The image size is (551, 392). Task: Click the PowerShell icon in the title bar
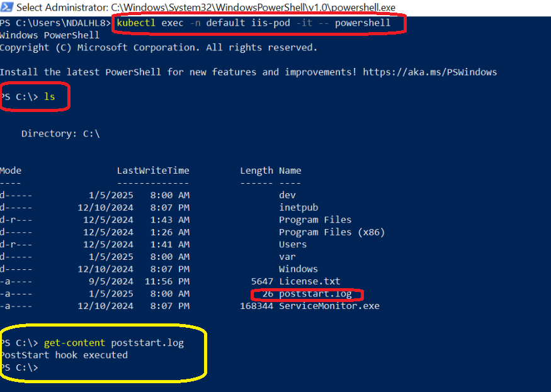point(6,8)
